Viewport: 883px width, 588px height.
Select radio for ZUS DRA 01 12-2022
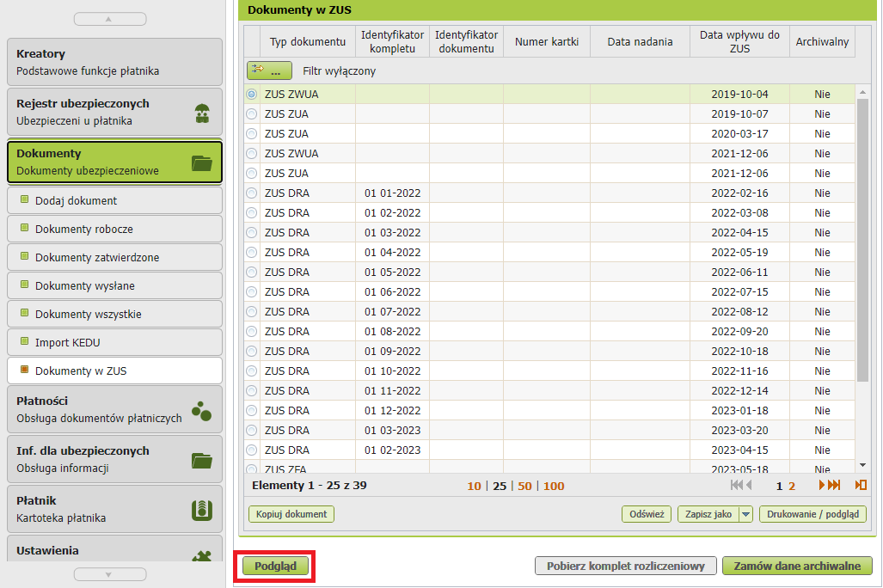point(252,411)
